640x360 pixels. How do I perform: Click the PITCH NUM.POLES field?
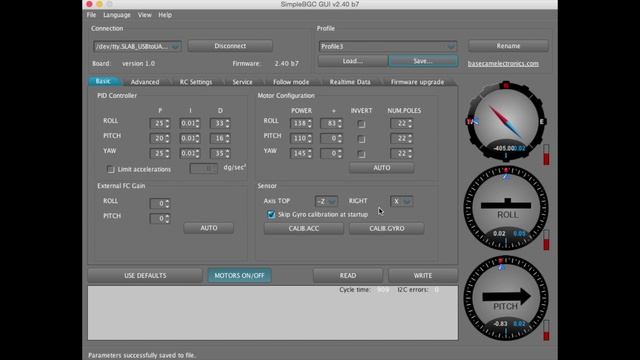[x=402, y=138]
